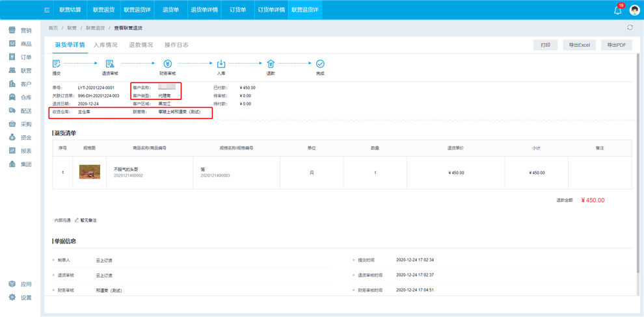
Task: Click the refresh icon beside the breadcrumb
Action: click(x=630, y=27)
